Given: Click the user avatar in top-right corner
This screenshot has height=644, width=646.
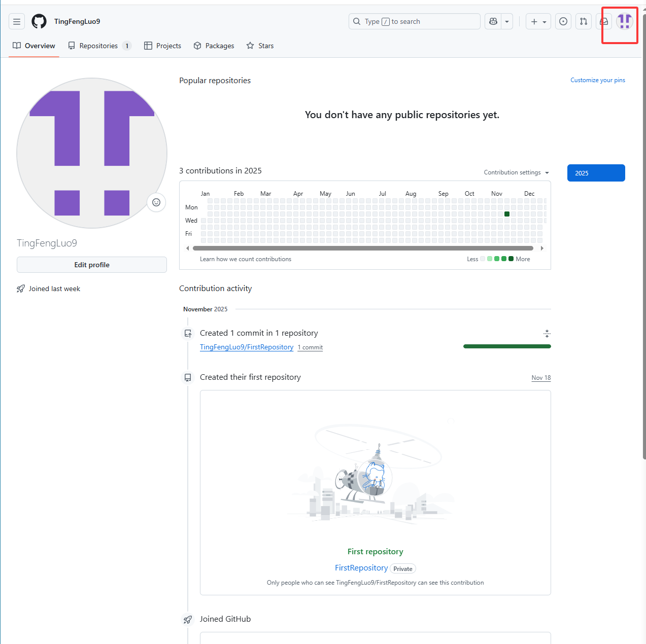Looking at the screenshot, I should (x=624, y=21).
